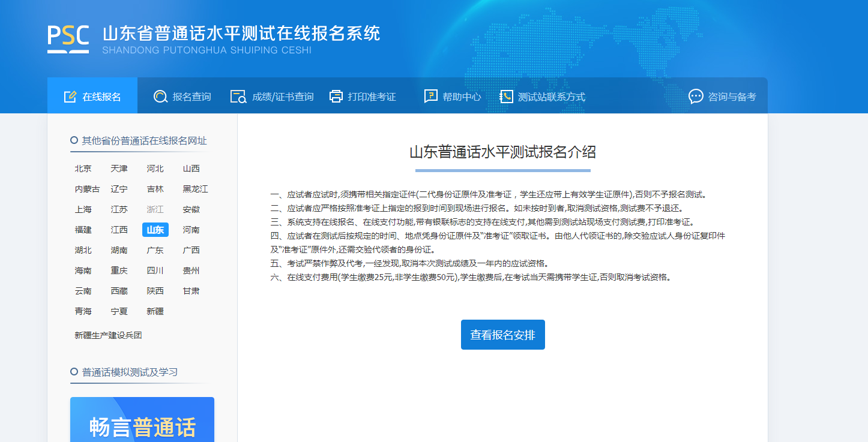Select the 天津 province link
The width and height of the screenshot is (868, 442).
119,169
